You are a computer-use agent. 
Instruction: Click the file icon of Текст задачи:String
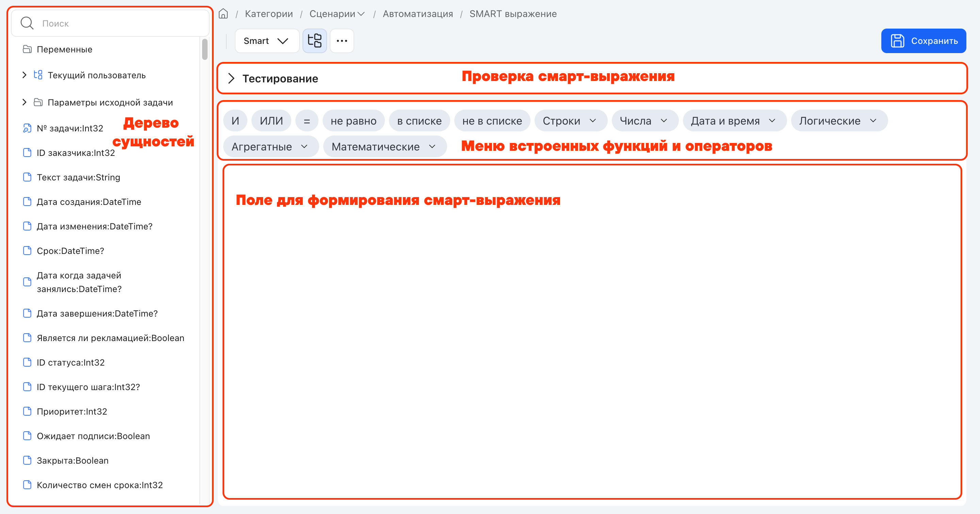[x=27, y=177]
